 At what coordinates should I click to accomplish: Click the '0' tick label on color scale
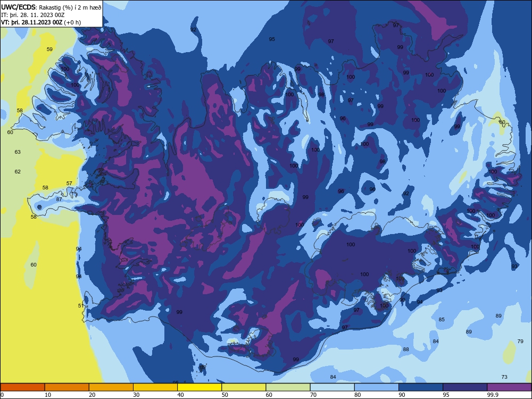(x=2, y=395)
